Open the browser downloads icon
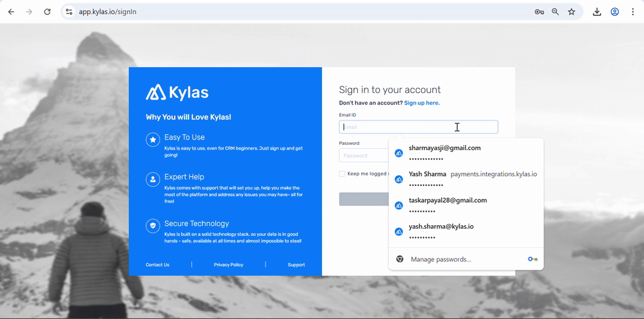 597,12
